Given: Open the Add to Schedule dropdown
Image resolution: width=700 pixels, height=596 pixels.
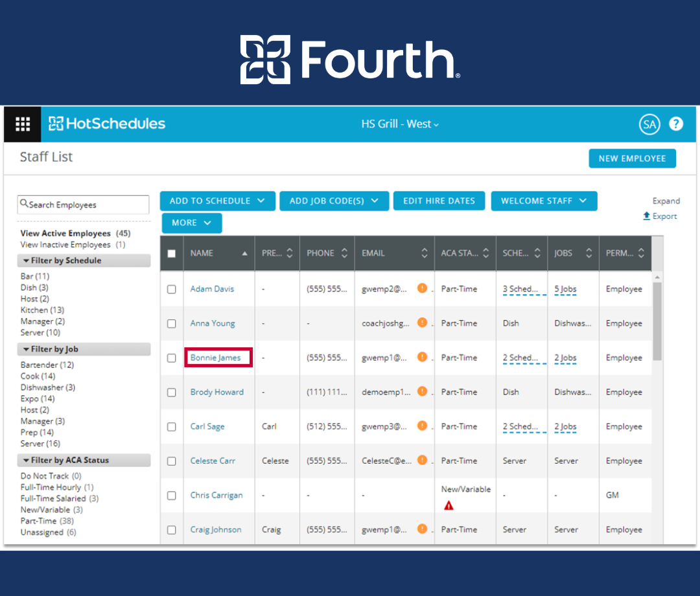Looking at the screenshot, I should (x=217, y=201).
